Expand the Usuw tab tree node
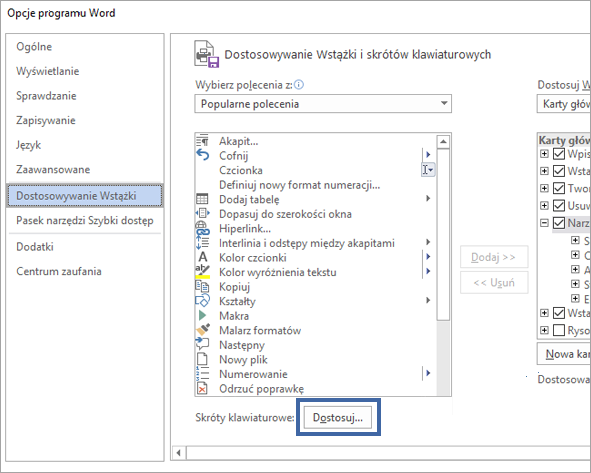 click(x=544, y=205)
